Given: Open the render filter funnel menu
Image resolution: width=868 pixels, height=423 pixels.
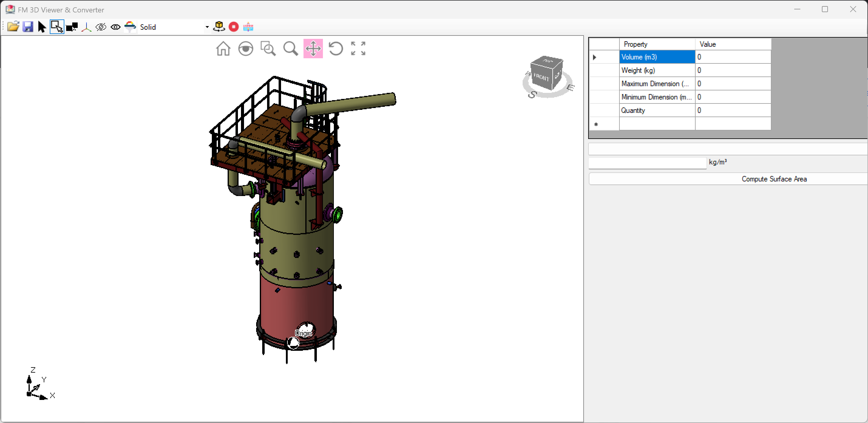Looking at the screenshot, I should 130,27.
